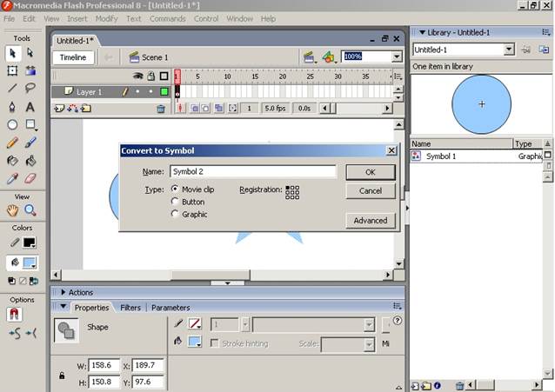Click the Smooth option icon
The width and height of the screenshot is (555, 392).
(x=15, y=333)
